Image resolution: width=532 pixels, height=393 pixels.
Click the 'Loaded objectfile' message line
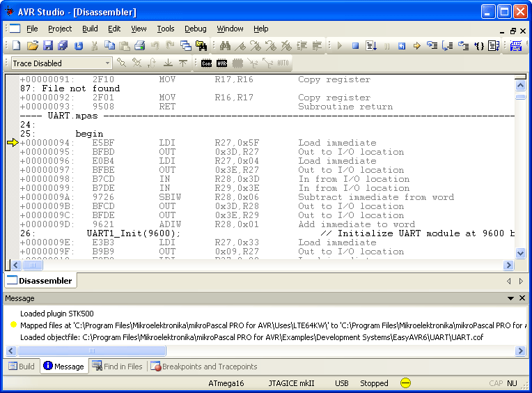[251, 337]
